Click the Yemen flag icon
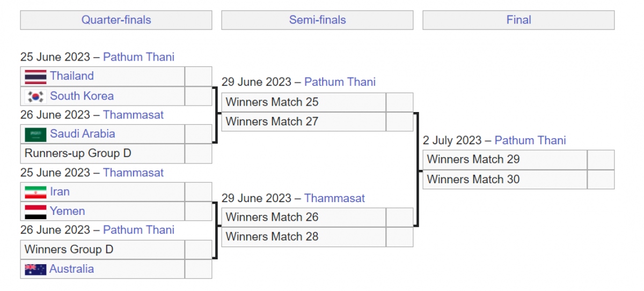This screenshot has width=644, height=291. 35,212
